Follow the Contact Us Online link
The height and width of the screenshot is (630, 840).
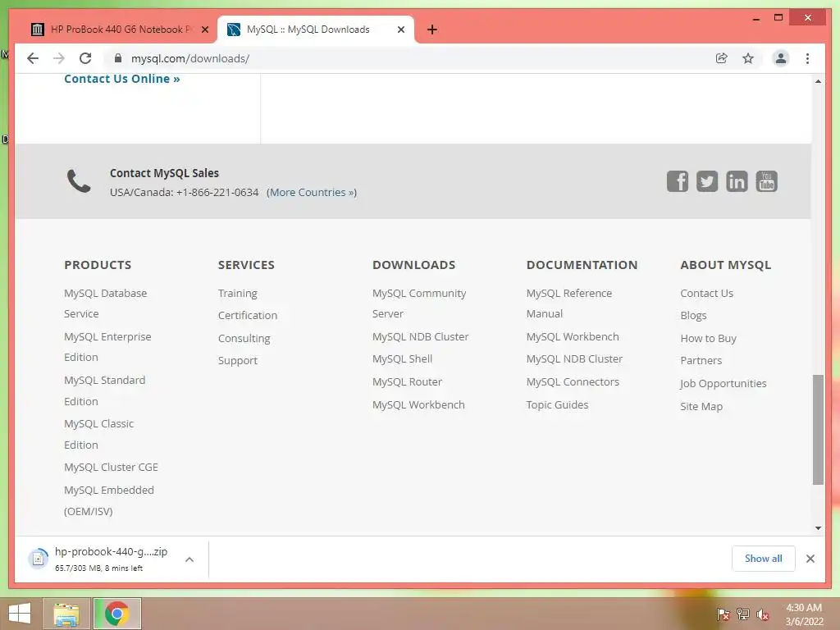(x=122, y=79)
